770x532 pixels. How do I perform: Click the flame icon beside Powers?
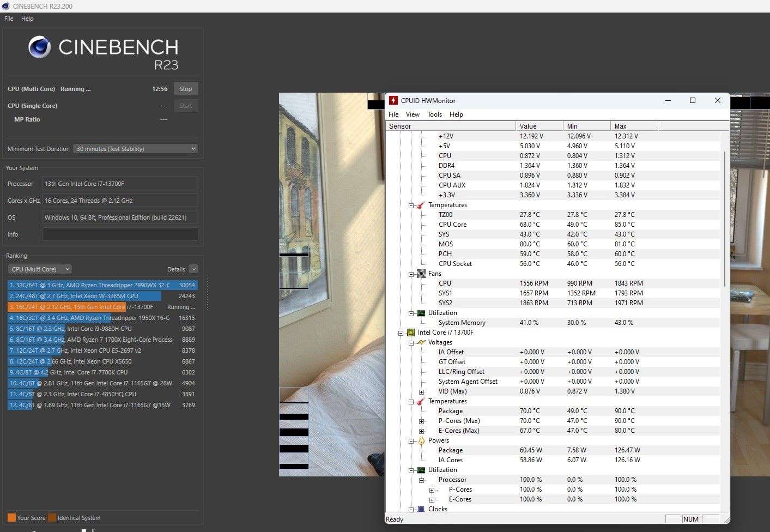click(x=421, y=440)
